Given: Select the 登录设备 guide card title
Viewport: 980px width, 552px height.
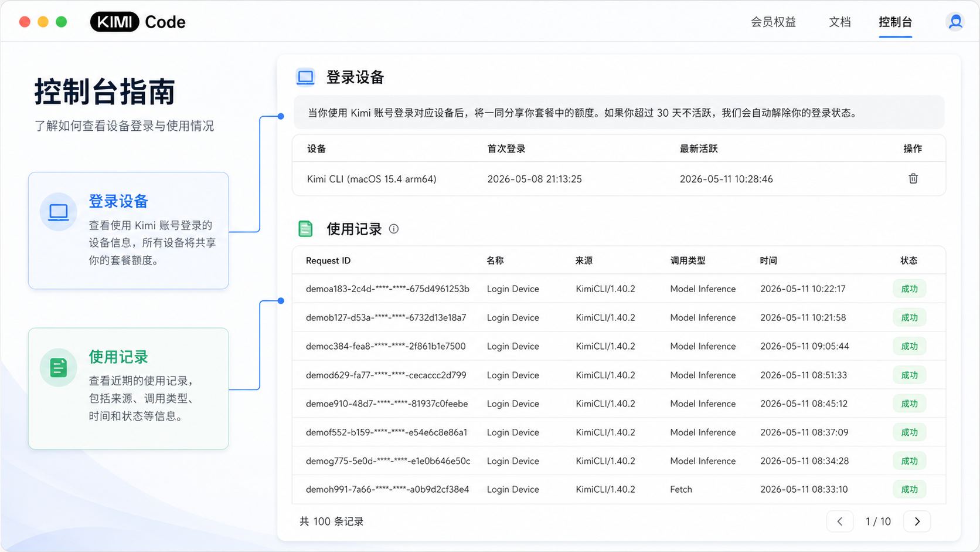Looking at the screenshot, I should pos(118,201).
